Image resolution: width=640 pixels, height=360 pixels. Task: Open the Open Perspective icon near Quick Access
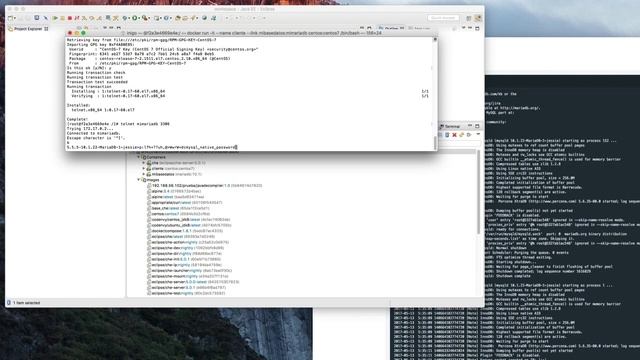pyautogui.click(x=469, y=18)
